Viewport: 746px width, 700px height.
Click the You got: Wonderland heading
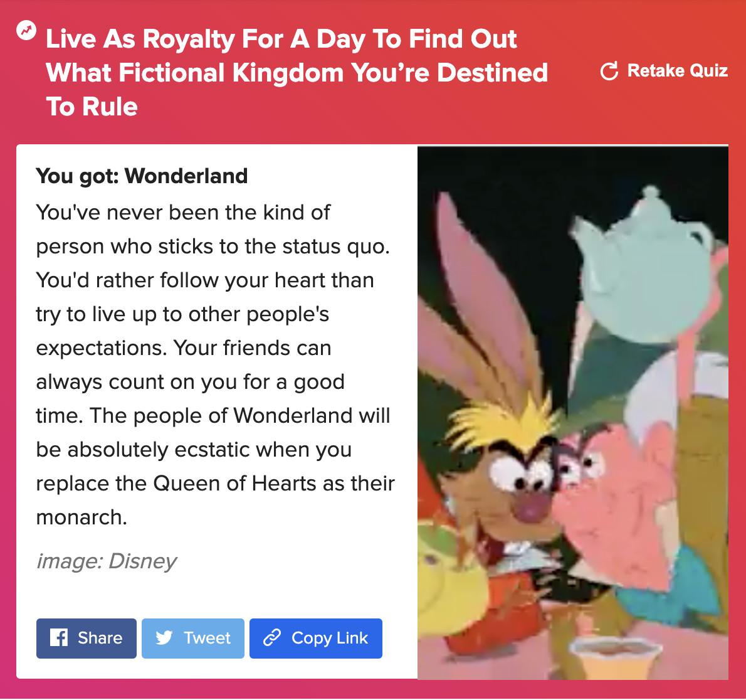142,176
